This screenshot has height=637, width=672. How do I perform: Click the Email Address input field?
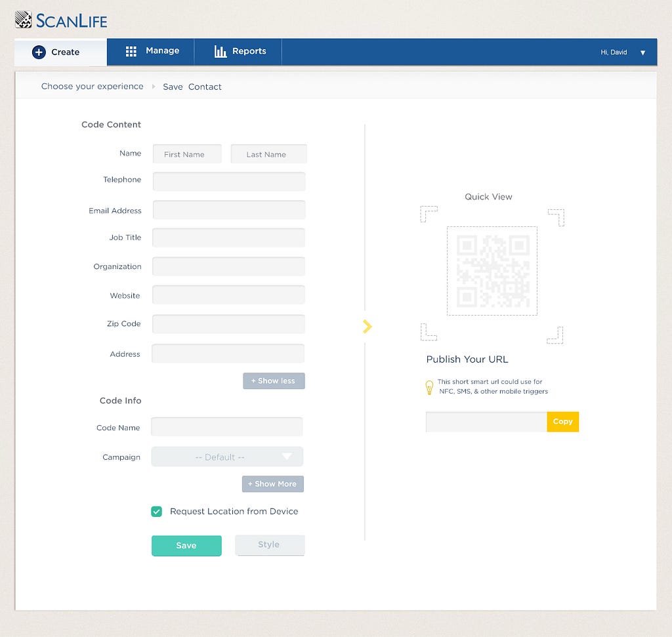point(229,210)
